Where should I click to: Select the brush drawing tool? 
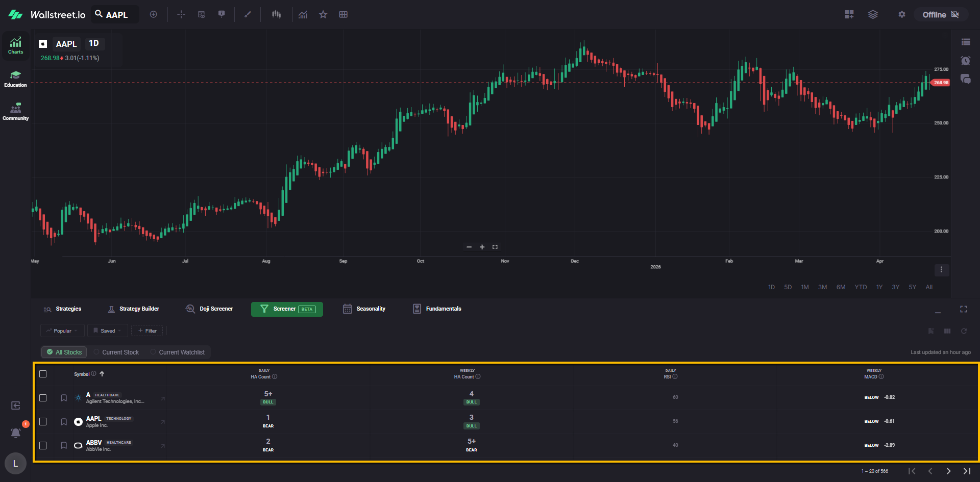coord(248,14)
